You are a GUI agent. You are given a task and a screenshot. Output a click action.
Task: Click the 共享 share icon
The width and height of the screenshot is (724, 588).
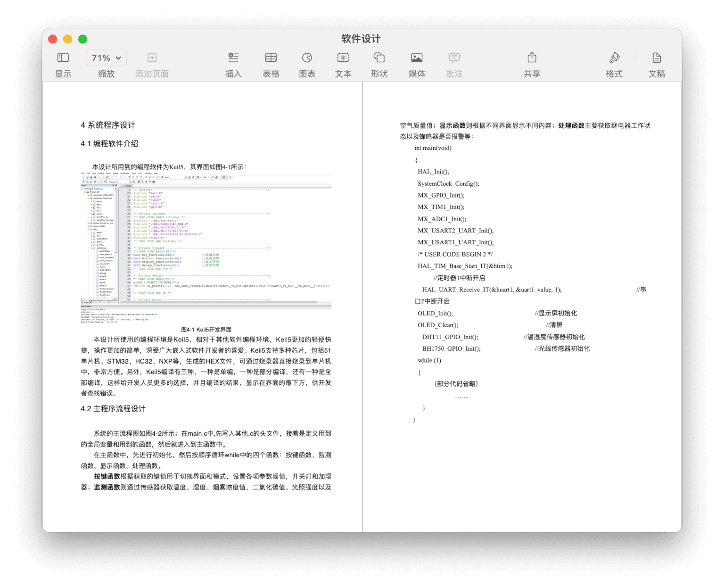click(532, 64)
